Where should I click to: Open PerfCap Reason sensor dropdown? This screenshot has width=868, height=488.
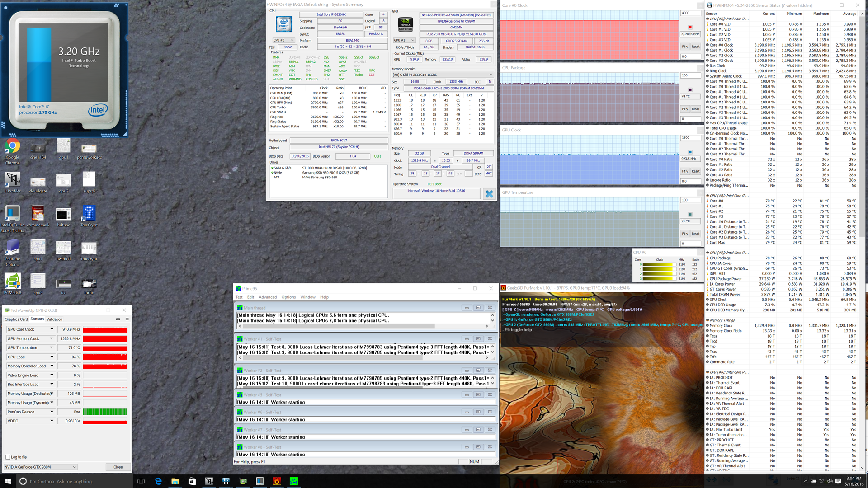52,412
